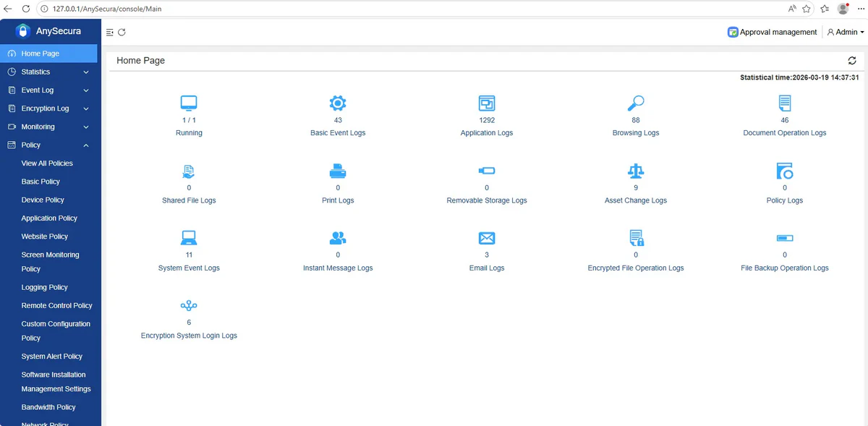Viewport: 868px width, 426px height.
Task: Open Basic Policy menu item
Action: (x=41, y=182)
